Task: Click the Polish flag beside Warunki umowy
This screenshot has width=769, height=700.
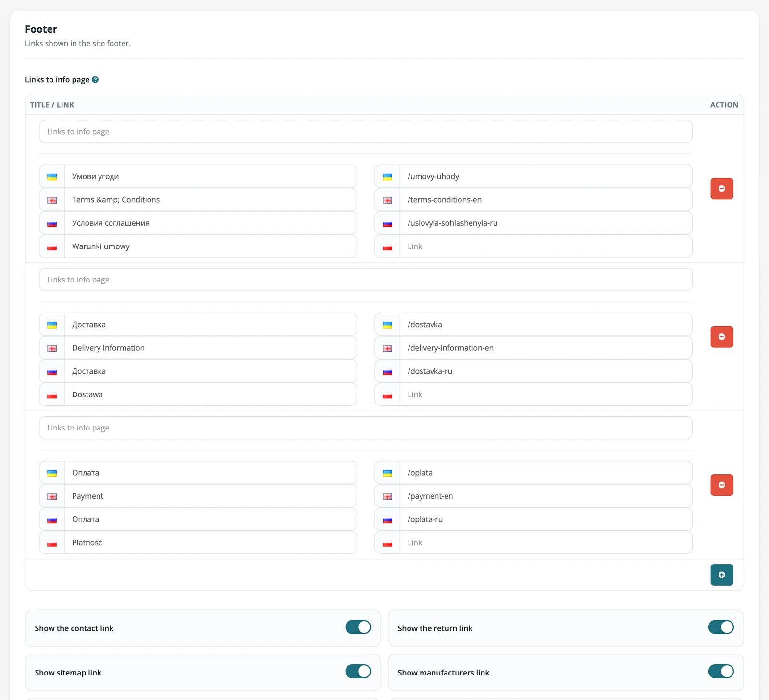Action: point(52,247)
